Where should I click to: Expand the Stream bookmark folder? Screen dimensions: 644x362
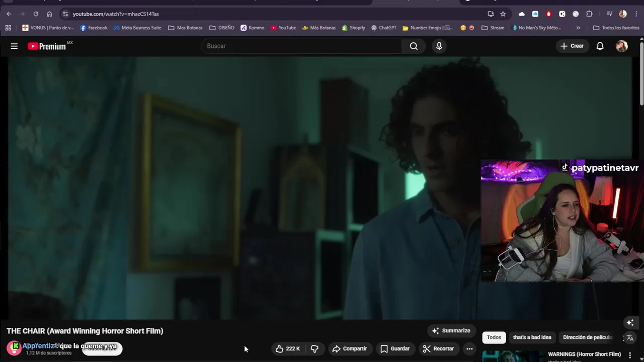(x=493, y=28)
